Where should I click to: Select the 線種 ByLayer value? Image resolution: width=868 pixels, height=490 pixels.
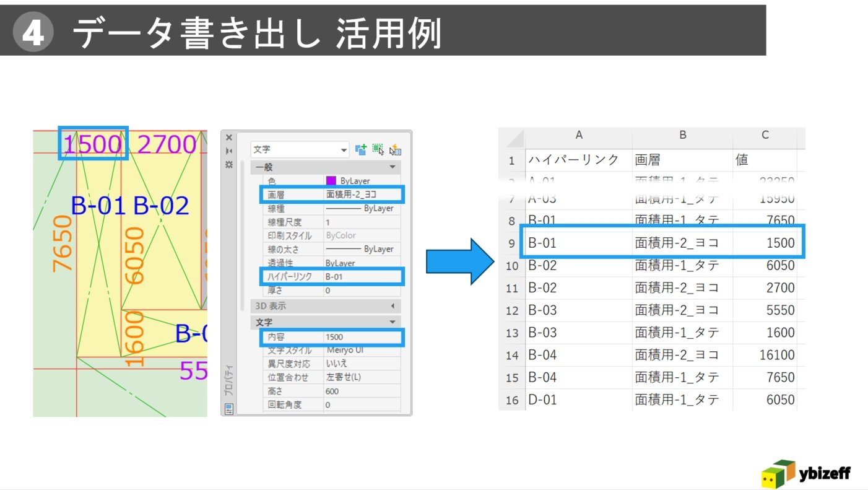click(x=362, y=208)
